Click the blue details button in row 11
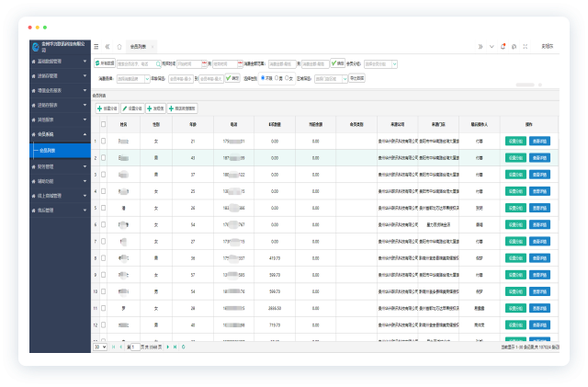The height and width of the screenshot is (387, 588). (x=539, y=308)
